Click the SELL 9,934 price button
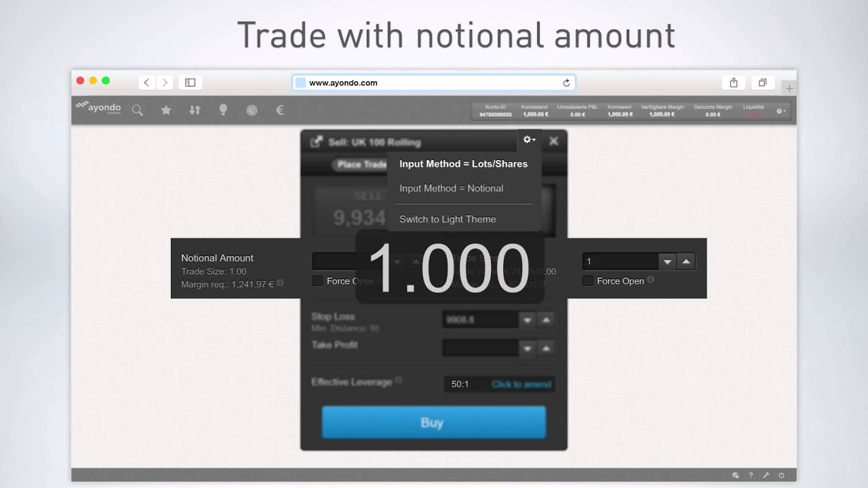The image size is (868, 488). (349, 210)
